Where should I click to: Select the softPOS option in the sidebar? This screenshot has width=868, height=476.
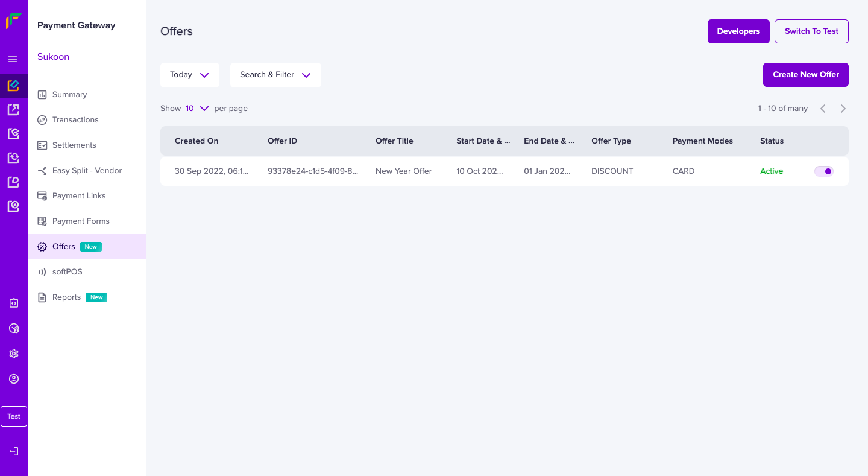click(x=68, y=271)
